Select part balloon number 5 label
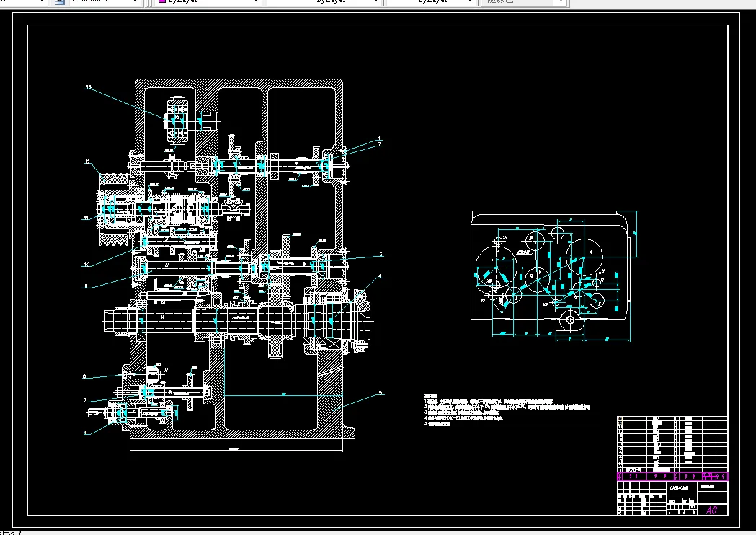 tap(380, 393)
